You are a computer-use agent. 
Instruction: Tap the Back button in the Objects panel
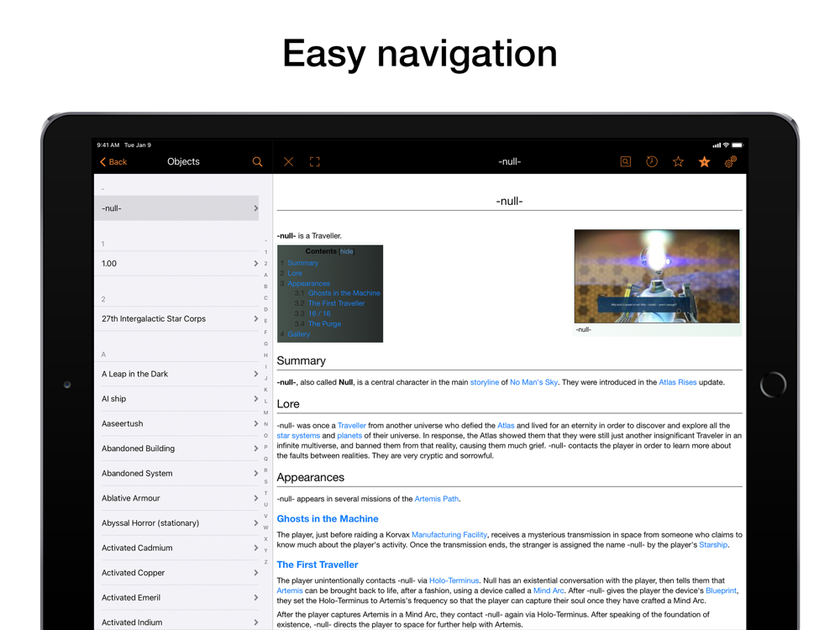pos(113,162)
